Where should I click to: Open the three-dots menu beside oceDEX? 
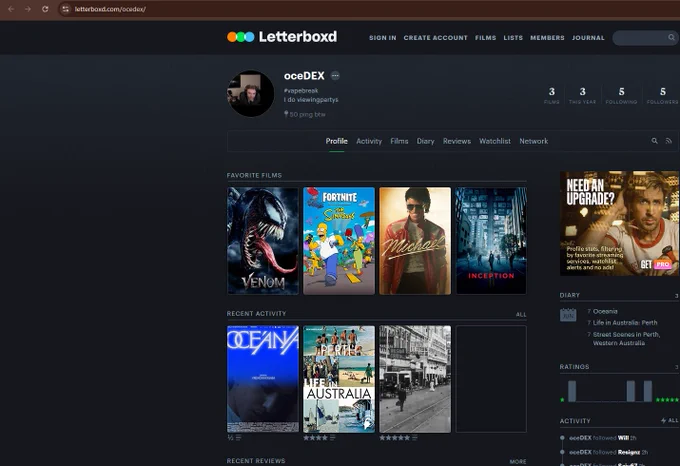point(335,76)
